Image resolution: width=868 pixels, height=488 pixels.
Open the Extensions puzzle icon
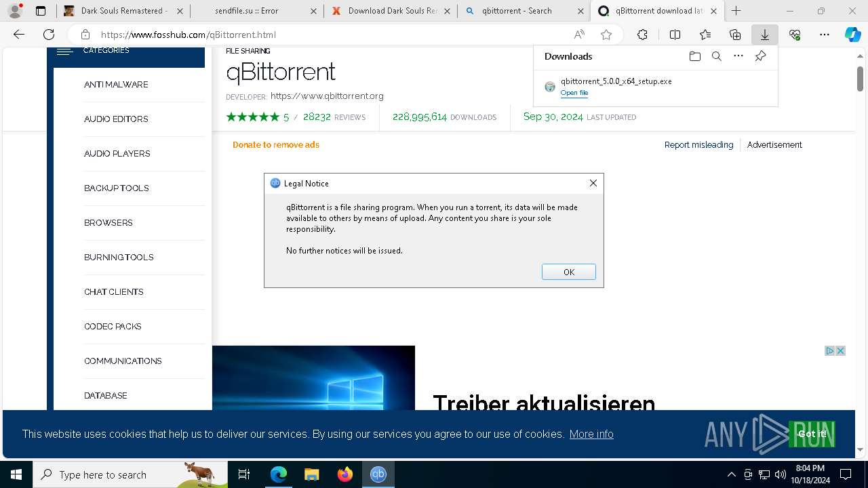[642, 35]
